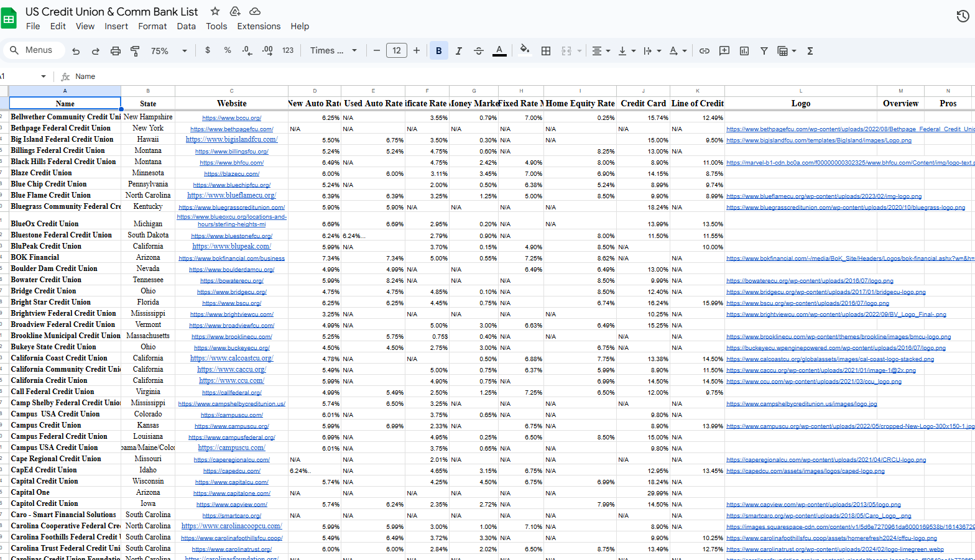Open the Extensions menu
The width and height of the screenshot is (975, 560).
[259, 26]
